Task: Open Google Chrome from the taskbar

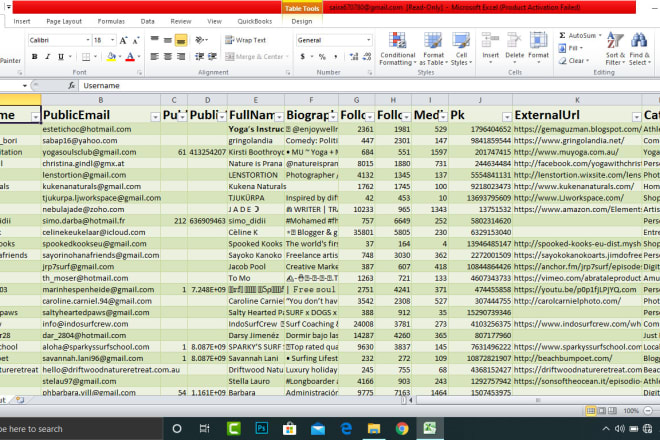Action: (402, 429)
